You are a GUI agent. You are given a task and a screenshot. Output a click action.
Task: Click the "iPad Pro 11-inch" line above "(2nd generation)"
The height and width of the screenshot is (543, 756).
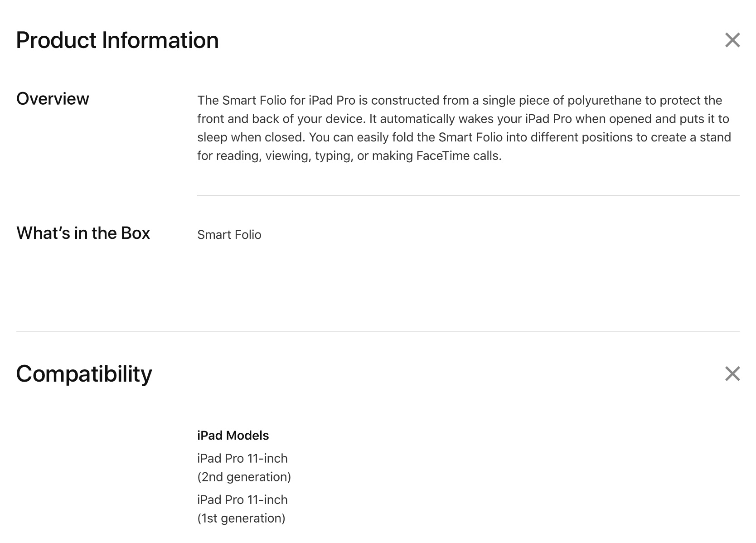[242, 459]
